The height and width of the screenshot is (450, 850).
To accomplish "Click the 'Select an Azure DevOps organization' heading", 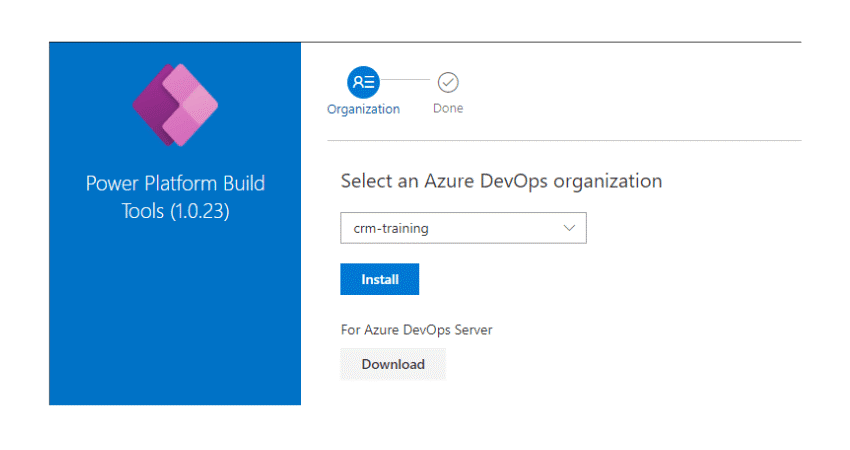I will (501, 181).
